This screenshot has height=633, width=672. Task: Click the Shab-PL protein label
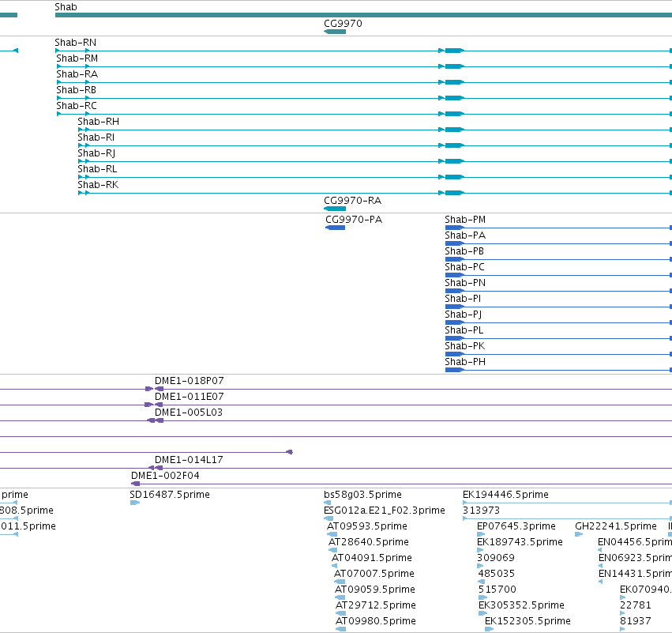(x=464, y=330)
